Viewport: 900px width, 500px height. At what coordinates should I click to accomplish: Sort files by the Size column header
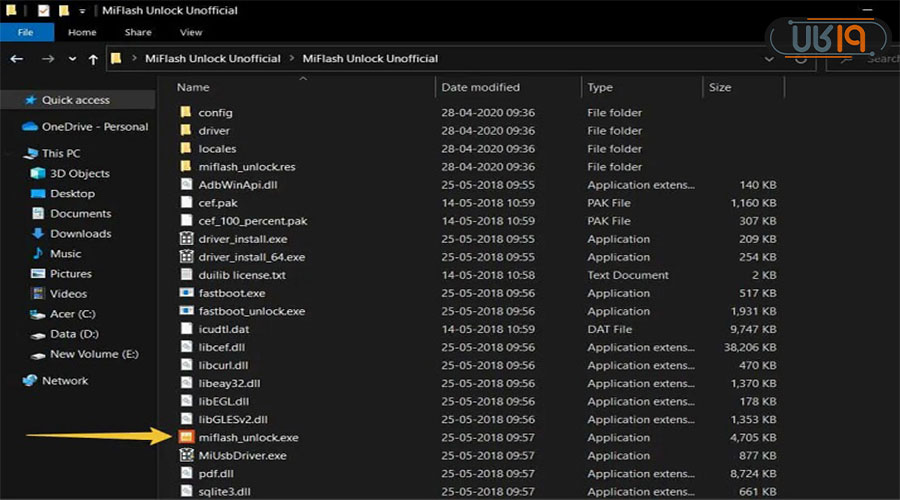tap(720, 87)
